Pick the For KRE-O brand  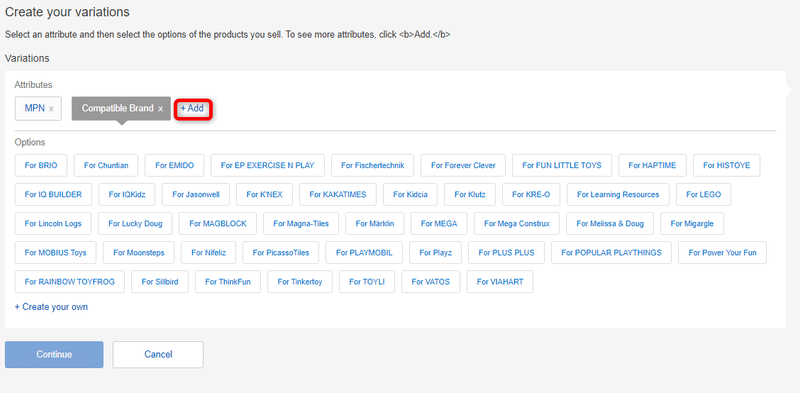click(x=531, y=194)
